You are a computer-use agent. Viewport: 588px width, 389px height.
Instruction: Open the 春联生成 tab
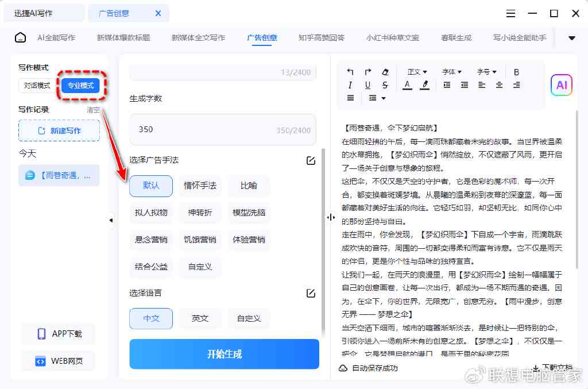click(456, 37)
